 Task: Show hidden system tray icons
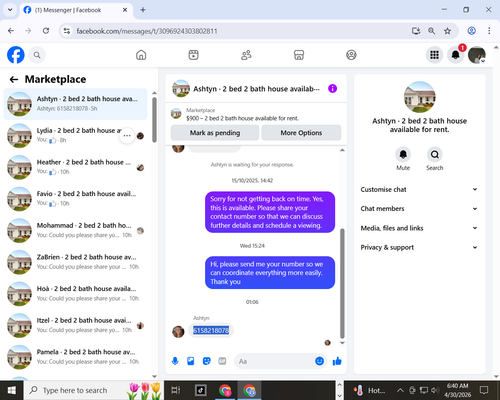tap(400, 390)
